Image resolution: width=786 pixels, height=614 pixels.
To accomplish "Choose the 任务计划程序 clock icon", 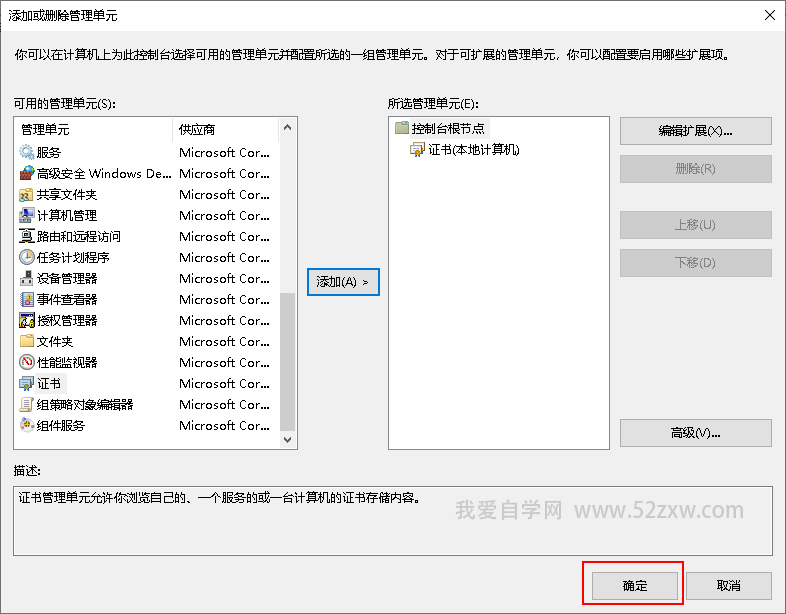I will click(x=27, y=258).
